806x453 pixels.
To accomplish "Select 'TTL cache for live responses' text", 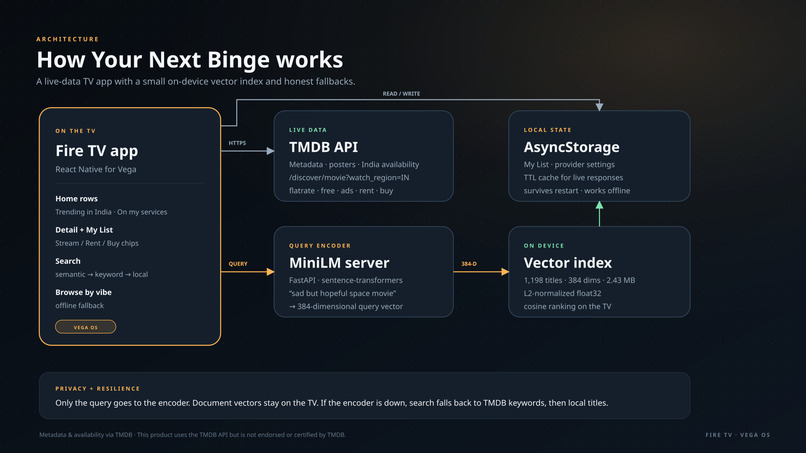I will (x=573, y=177).
